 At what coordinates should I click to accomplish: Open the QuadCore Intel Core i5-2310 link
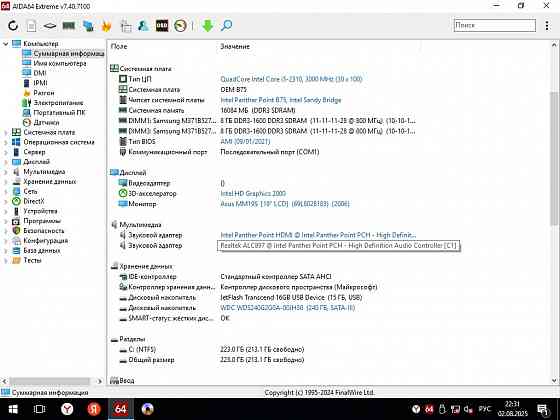point(291,79)
